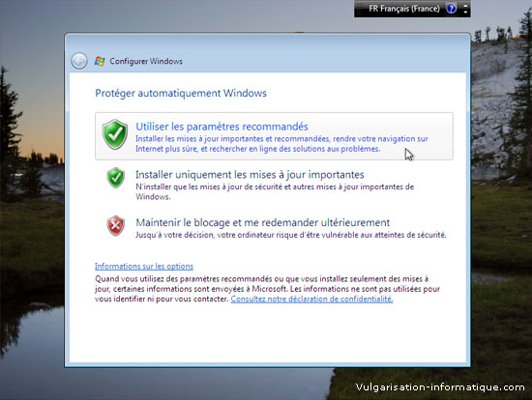Open FR Français (France) language selector
Screen dimensions: 532x400
(x=403, y=9)
